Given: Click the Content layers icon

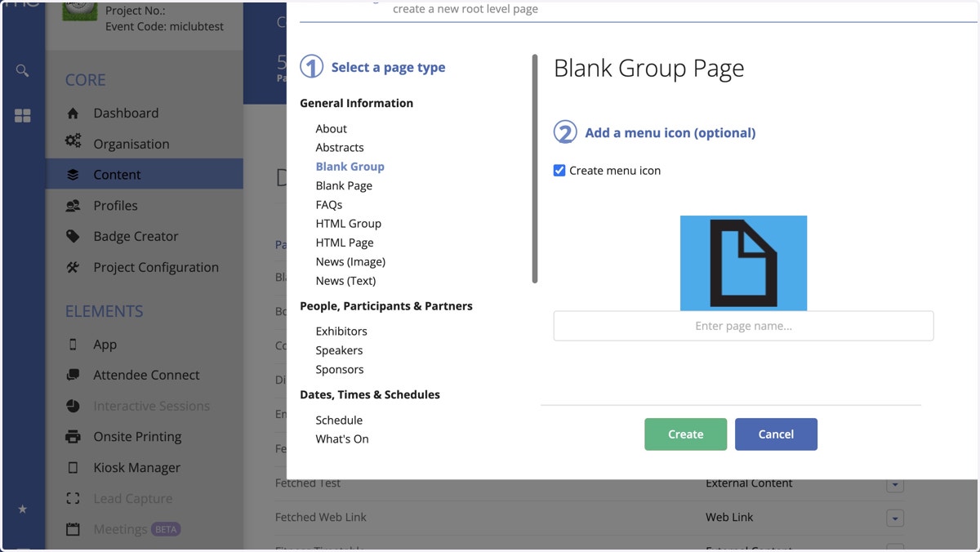Looking at the screenshot, I should [73, 174].
